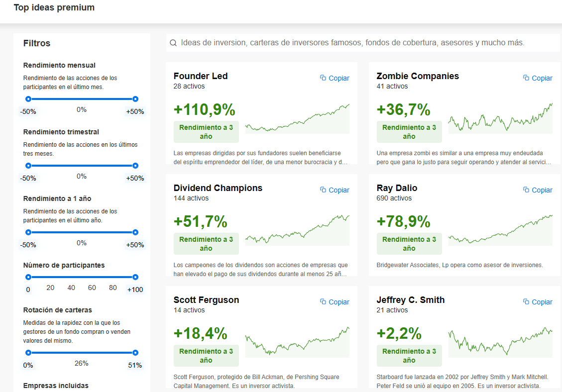Click the '144 activos' count
The image size is (562, 392).
[x=191, y=198]
